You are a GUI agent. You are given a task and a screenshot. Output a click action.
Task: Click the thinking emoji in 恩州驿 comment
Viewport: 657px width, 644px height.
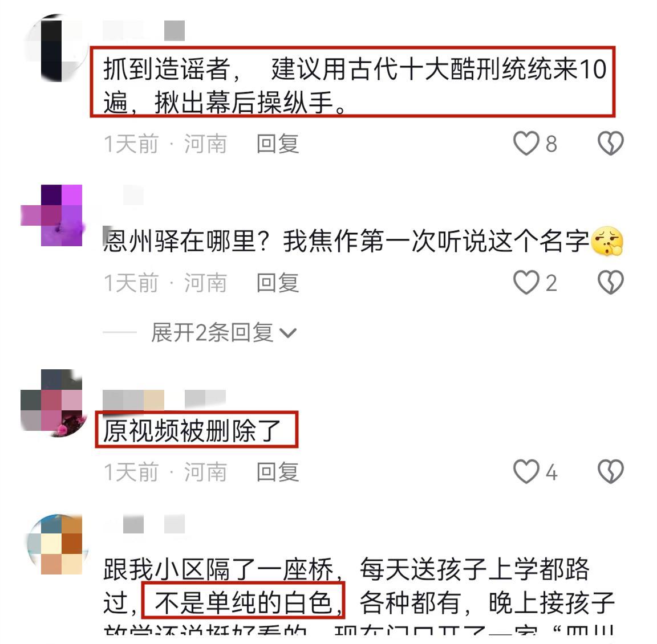pyautogui.click(x=607, y=241)
